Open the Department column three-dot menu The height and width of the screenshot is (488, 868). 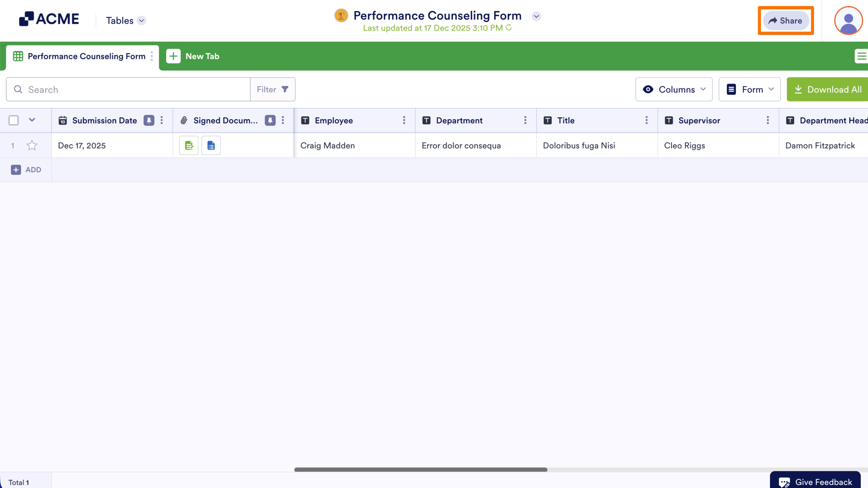point(525,120)
